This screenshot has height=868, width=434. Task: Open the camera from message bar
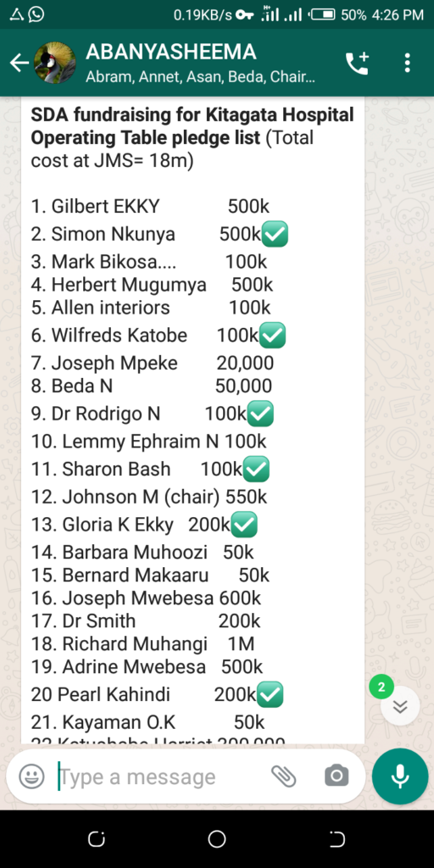pos(337,776)
